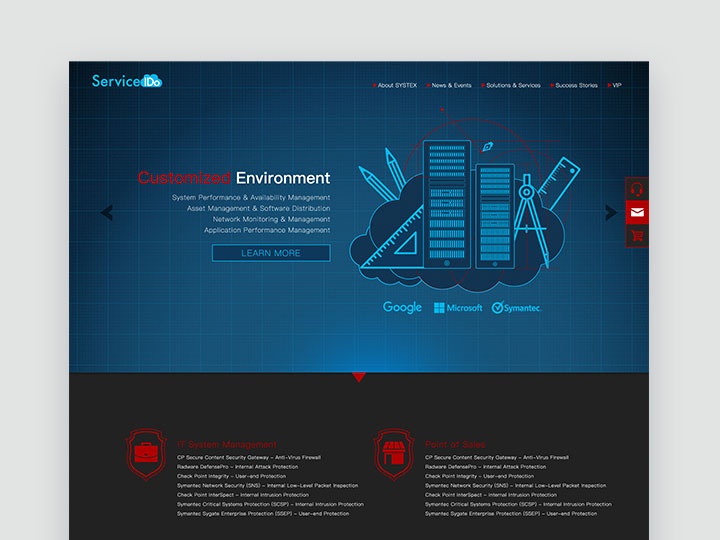Click the red down triangle marker
This screenshot has height=540, width=720.
tap(359, 377)
